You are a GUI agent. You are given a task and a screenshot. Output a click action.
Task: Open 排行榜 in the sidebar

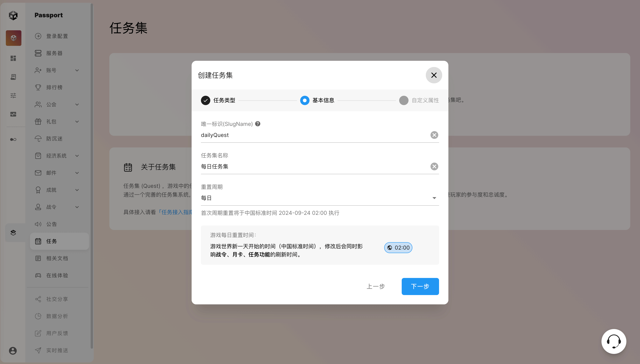coord(54,87)
